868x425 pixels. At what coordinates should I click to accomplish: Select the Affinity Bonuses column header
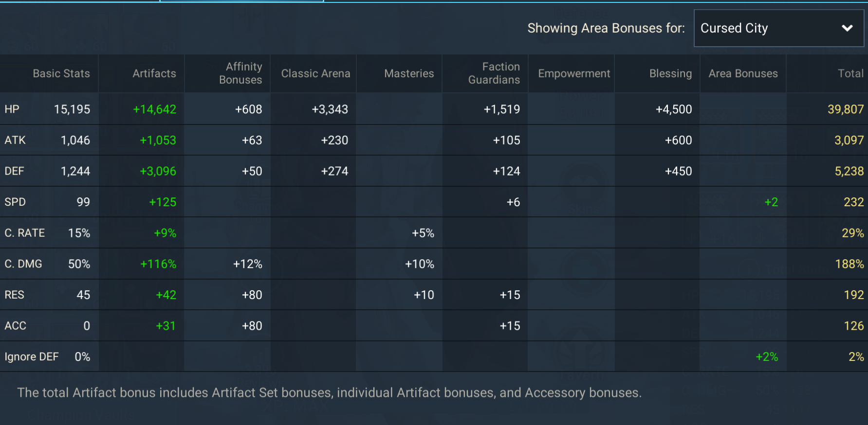[240, 73]
